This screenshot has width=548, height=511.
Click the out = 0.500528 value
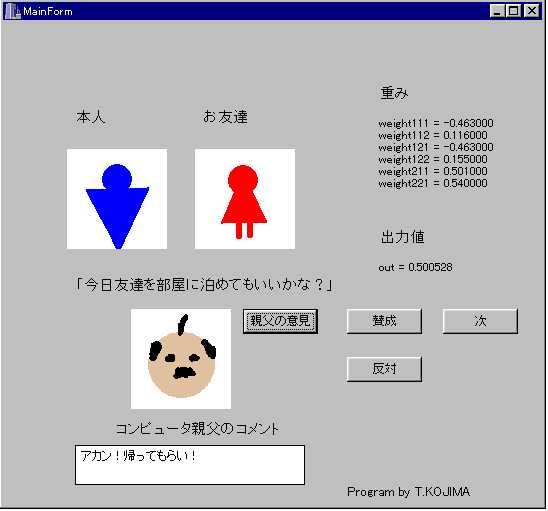(x=416, y=267)
